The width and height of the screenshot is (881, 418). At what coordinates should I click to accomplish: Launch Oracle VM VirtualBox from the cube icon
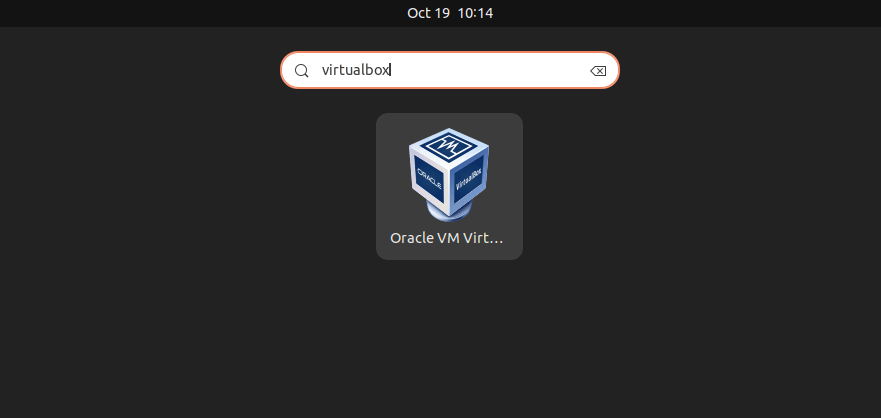coord(449,175)
